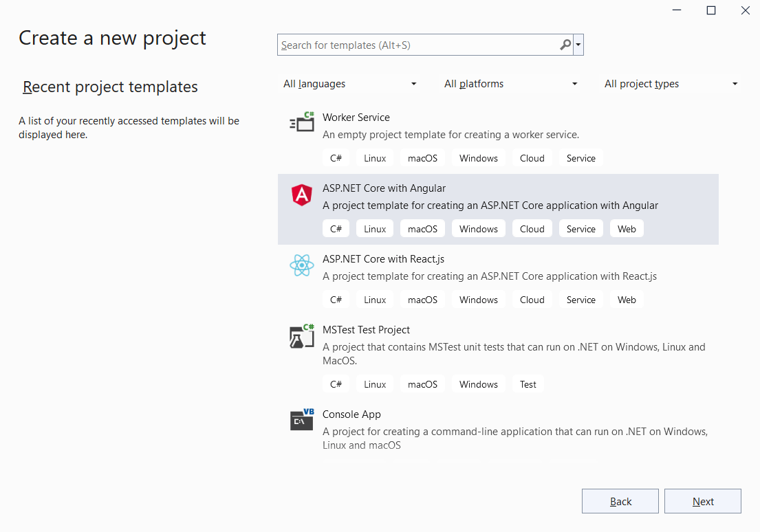Select the Console App template title
Viewport: 760px width, 532px height.
[x=351, y=414]
